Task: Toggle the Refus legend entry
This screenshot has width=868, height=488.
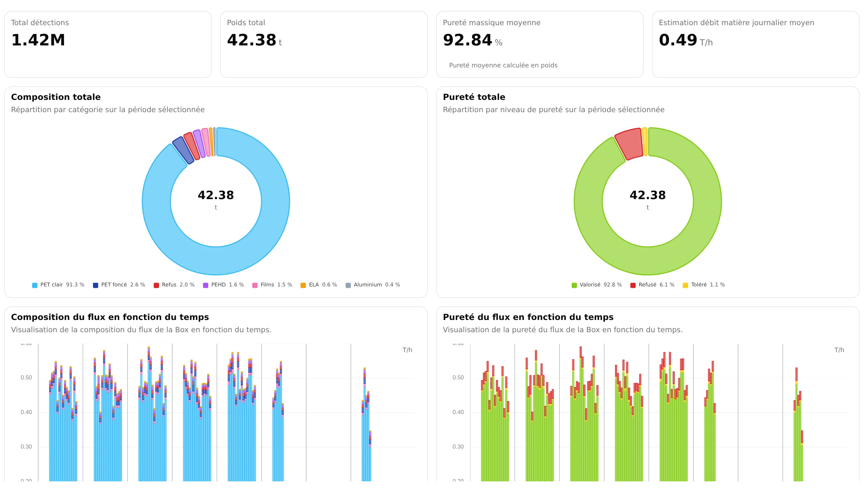Action: click(x=174, y=285)
